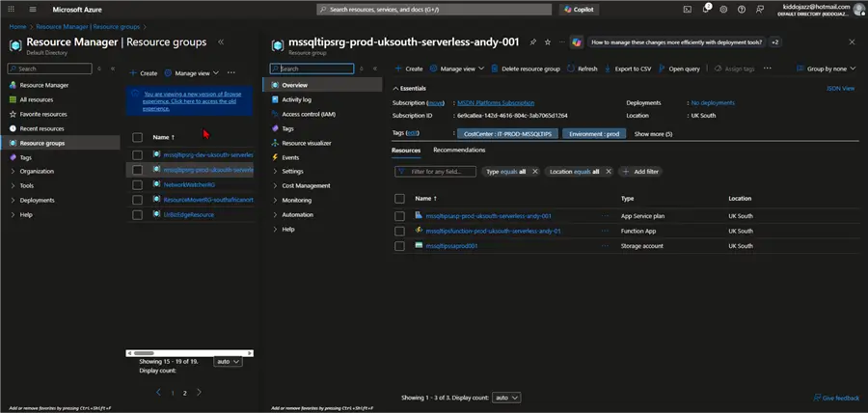Favorite the resource group via star icon
The image size is (868, 413).
tap(548, 42)
